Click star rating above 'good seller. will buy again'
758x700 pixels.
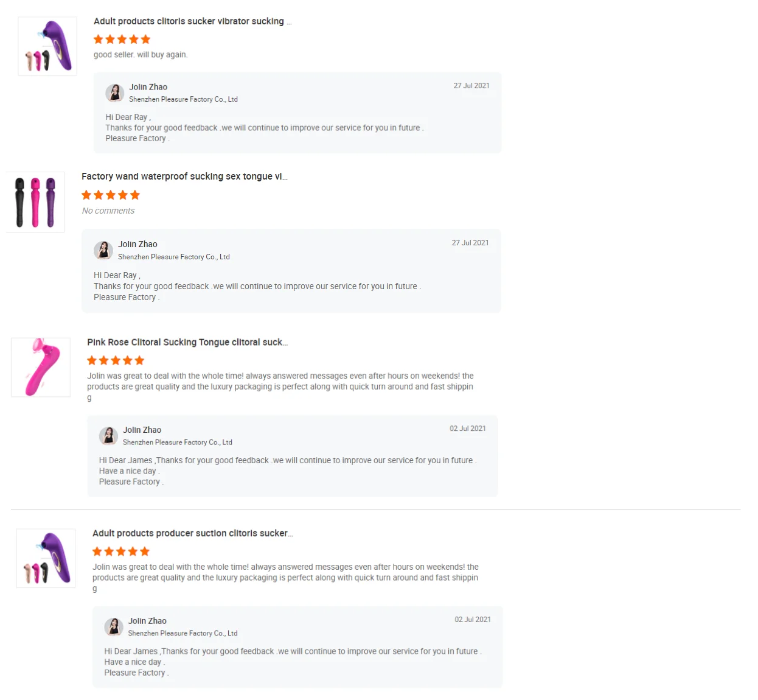tap(122, 40)
